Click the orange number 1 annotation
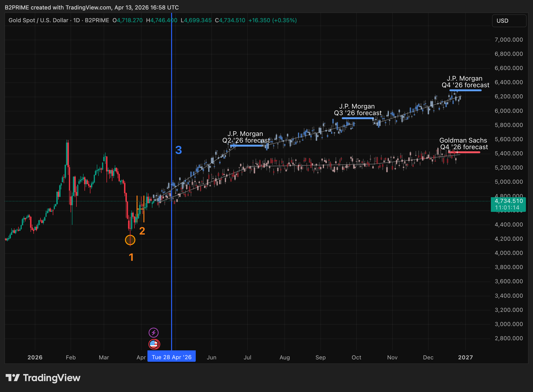Screen dimensions: 533x392 (131, 257)
